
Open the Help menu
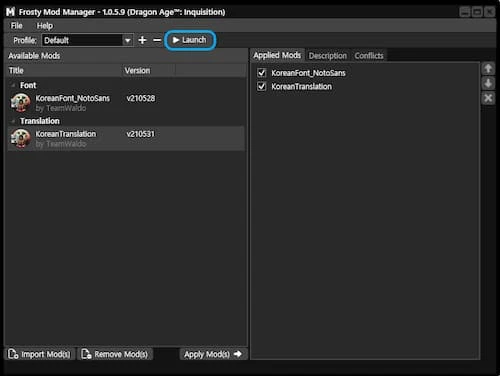coord(45,26)
